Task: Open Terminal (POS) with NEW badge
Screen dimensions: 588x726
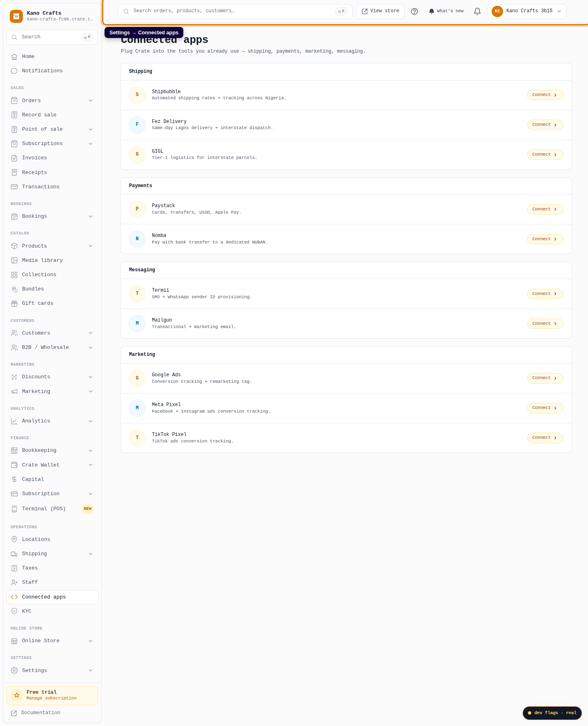Action: [x=52, y=509]
